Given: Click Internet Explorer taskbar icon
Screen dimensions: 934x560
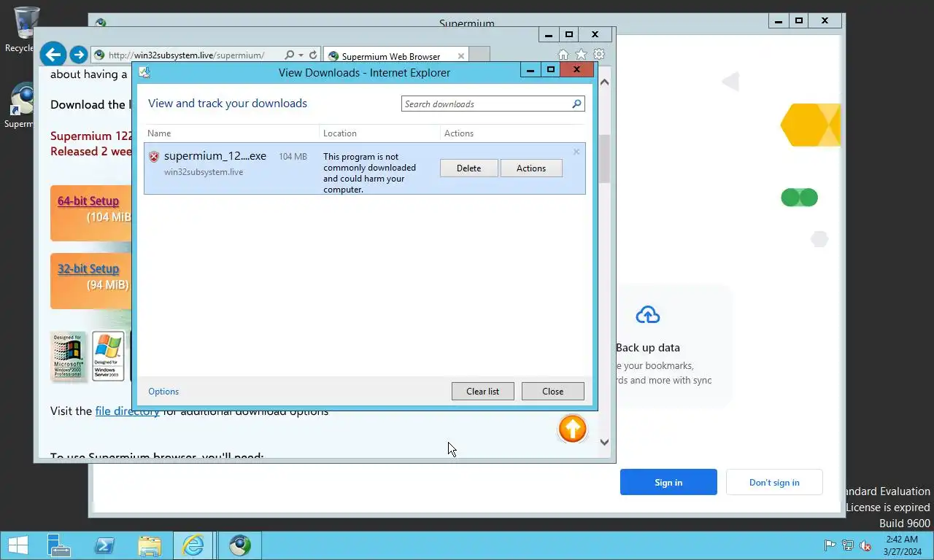Looking at the screenshot, I should tap(193, 545).
